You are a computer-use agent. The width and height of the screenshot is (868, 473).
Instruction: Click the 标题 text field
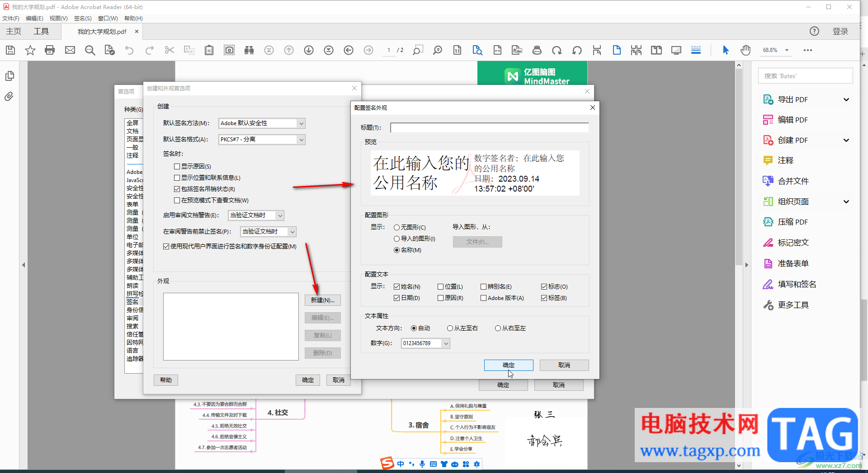490,128
